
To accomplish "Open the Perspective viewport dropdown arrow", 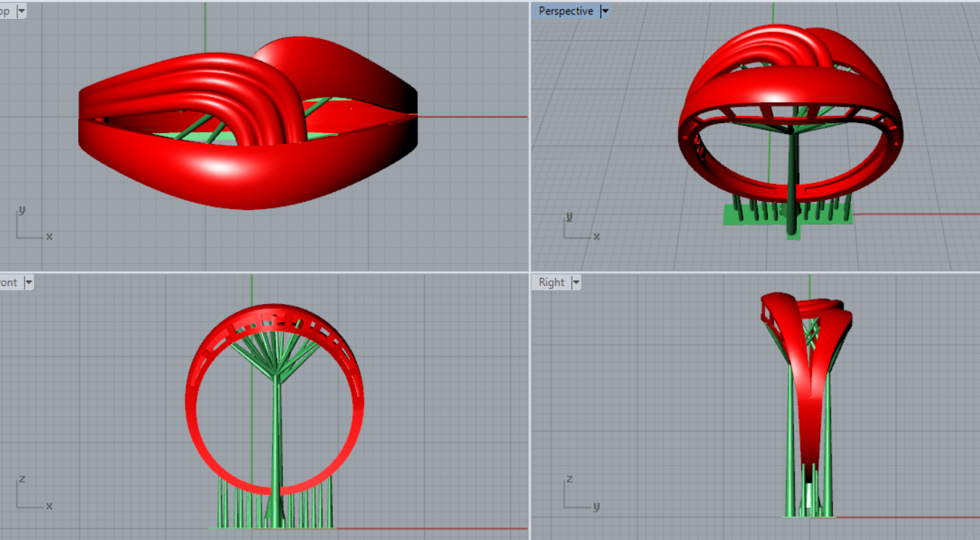I will point(605,11).
